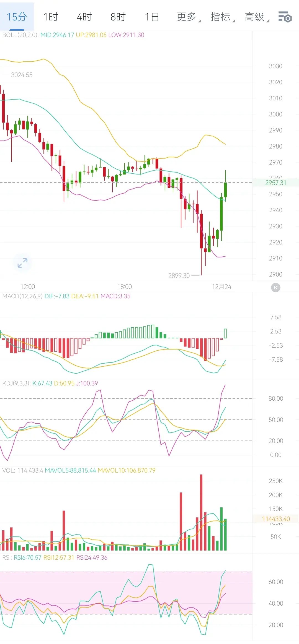Screen dimensions: 299x644
Task: Switch to the 4时 timeframe tab
Action: pos(84,17)
